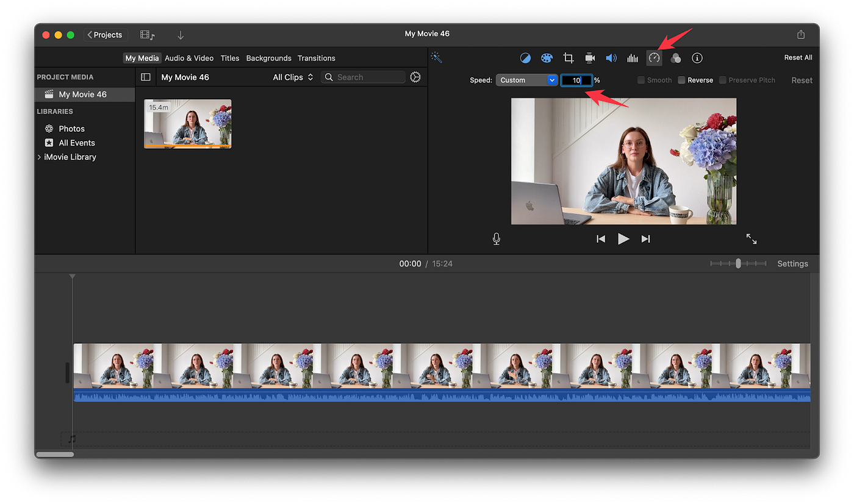Open the video stabilization camera icon
This screenshot has width=854, height=504.
coord(590,58)
